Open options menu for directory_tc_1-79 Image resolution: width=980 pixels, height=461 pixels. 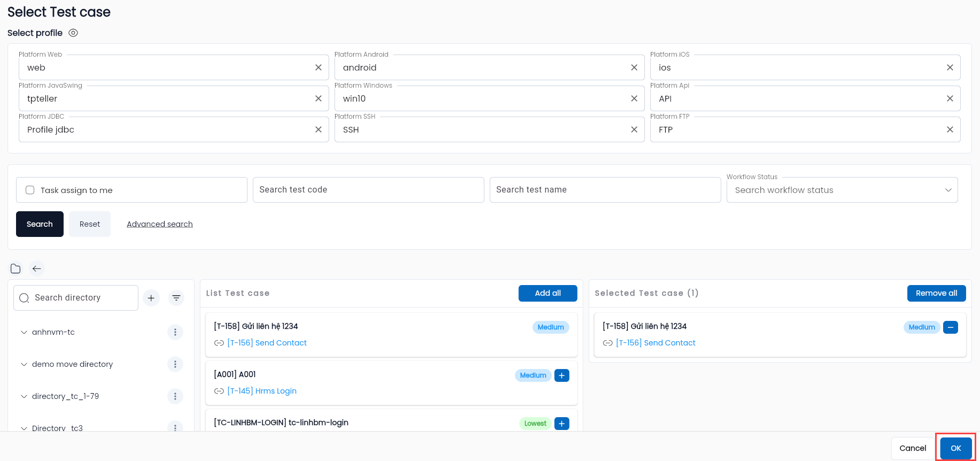click(x=175, y=396)
